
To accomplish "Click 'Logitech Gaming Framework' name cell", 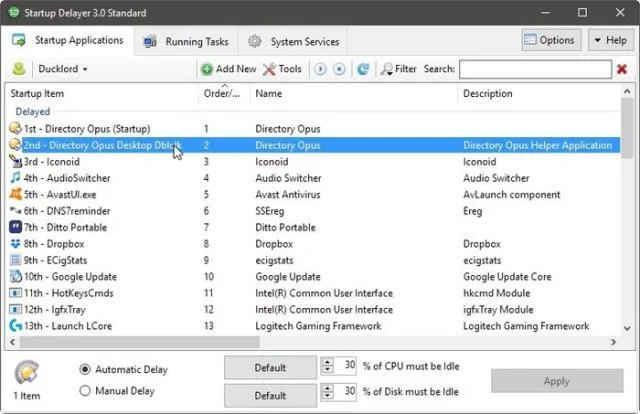I will (318, 326).
